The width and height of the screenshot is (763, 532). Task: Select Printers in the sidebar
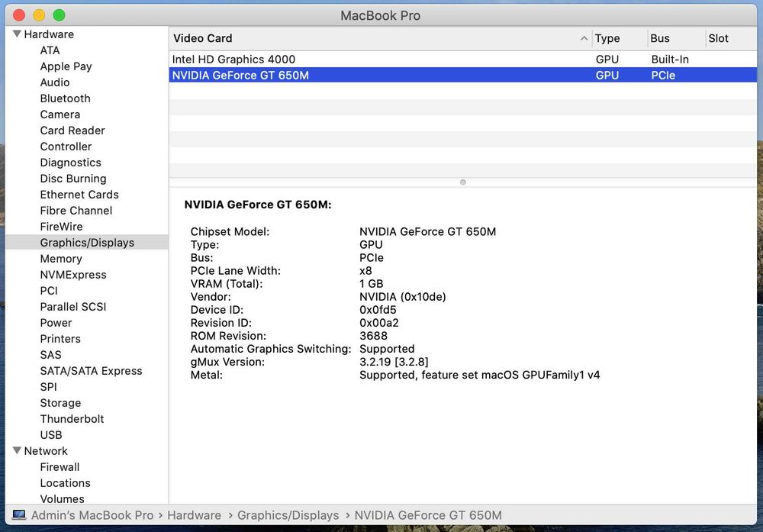[60, 339]
